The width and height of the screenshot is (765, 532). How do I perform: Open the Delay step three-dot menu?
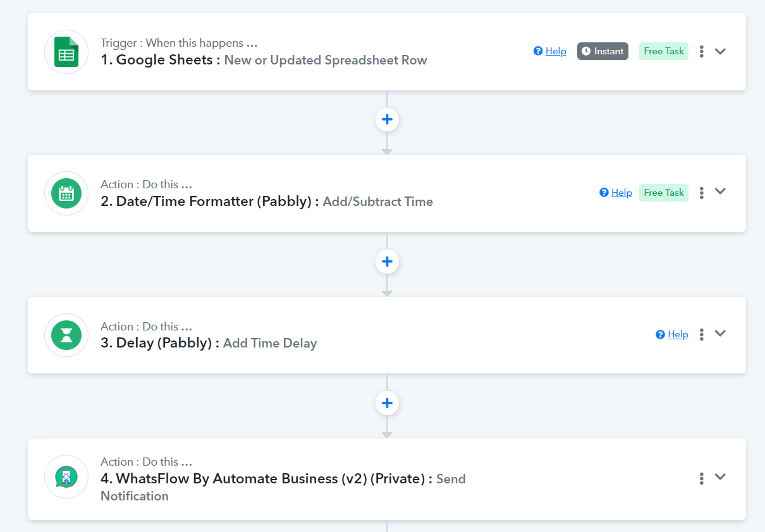(701, 334)
